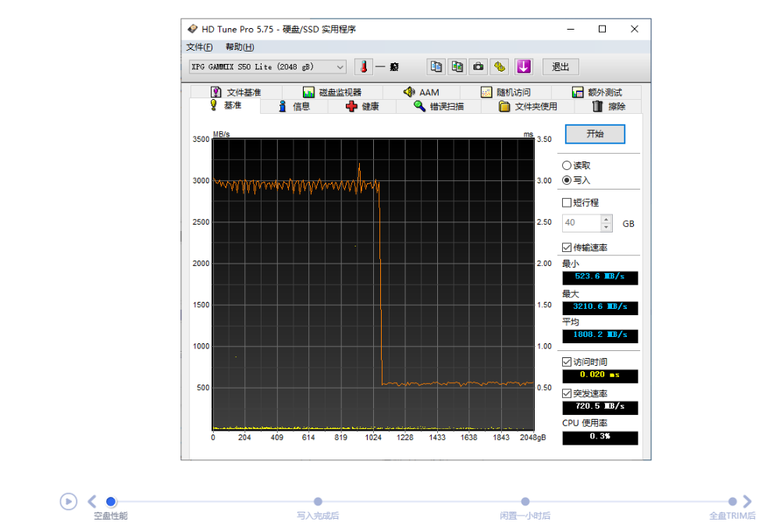Decrease short stroke value with down arrow

click(x=607, y=227)
